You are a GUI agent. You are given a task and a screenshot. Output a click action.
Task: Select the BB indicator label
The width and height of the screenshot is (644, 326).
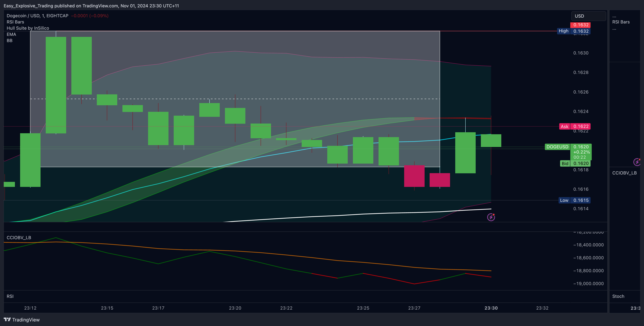(x=10, y=41)
